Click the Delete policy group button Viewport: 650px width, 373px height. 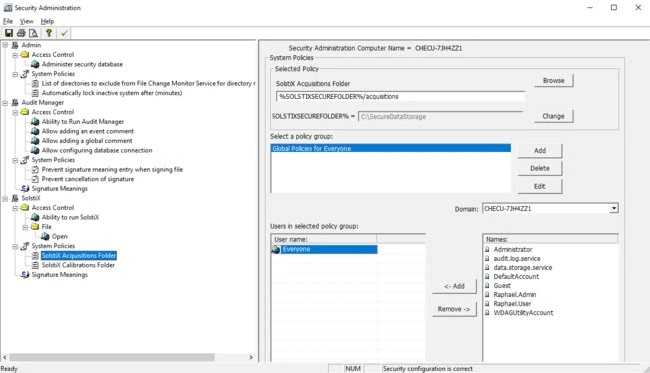540,168
